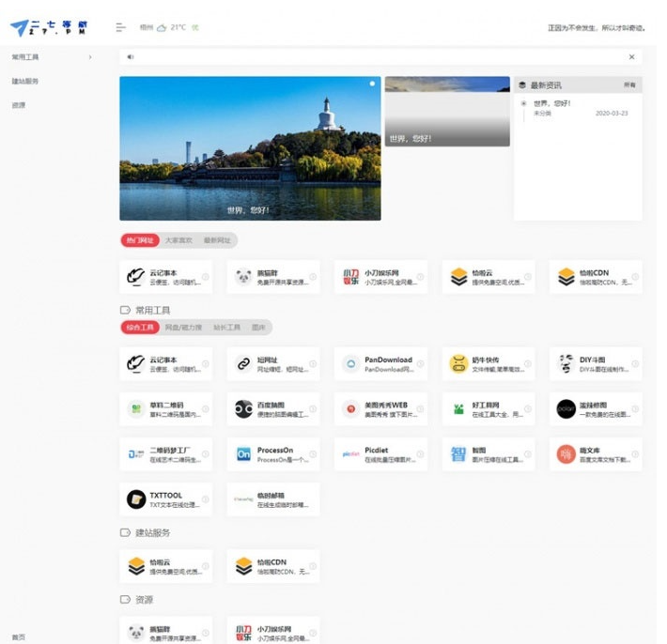The height and width of the screenshot is (644, 667).
Task: Switch to the 最新网址 tab
Action: click(x=217, y=240)
